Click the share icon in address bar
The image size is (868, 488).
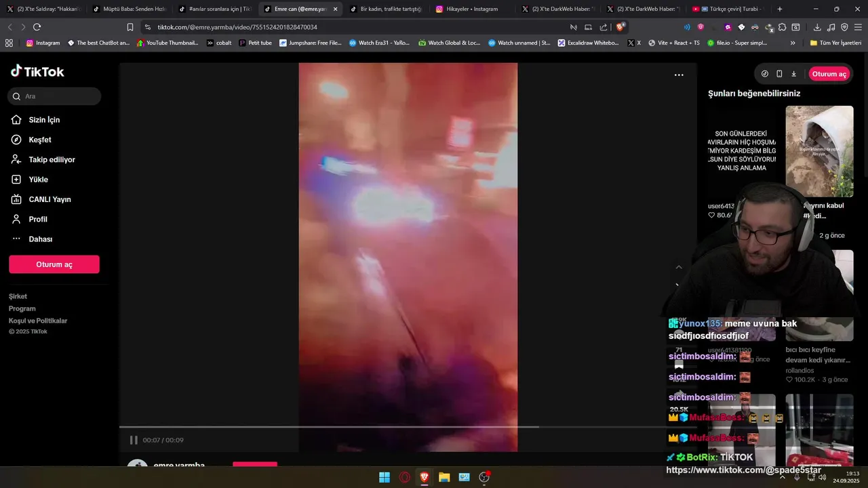(x=604, y=27)
